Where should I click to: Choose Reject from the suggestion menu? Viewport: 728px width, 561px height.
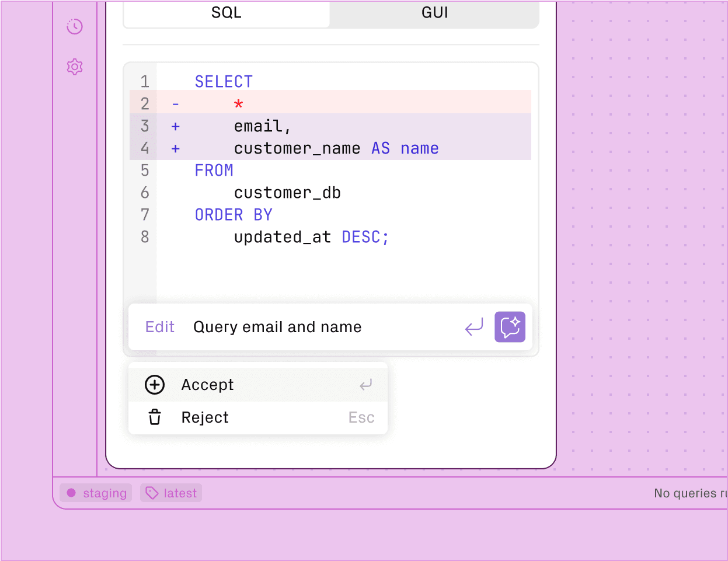204,417
